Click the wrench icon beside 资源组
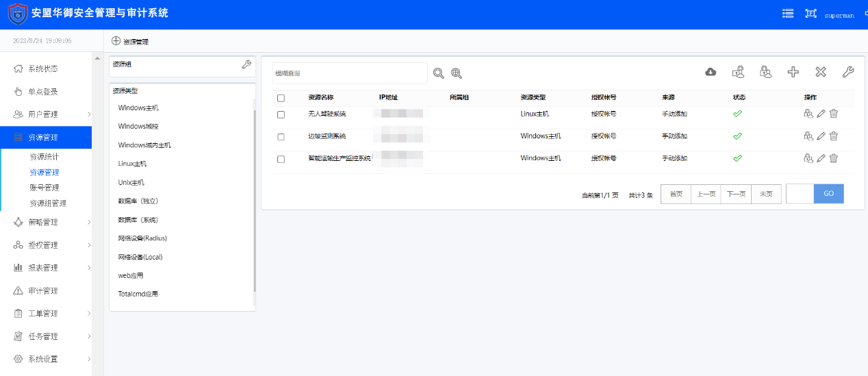The height and width of the screenshot is (376, 868). click(x=246, y=64)
